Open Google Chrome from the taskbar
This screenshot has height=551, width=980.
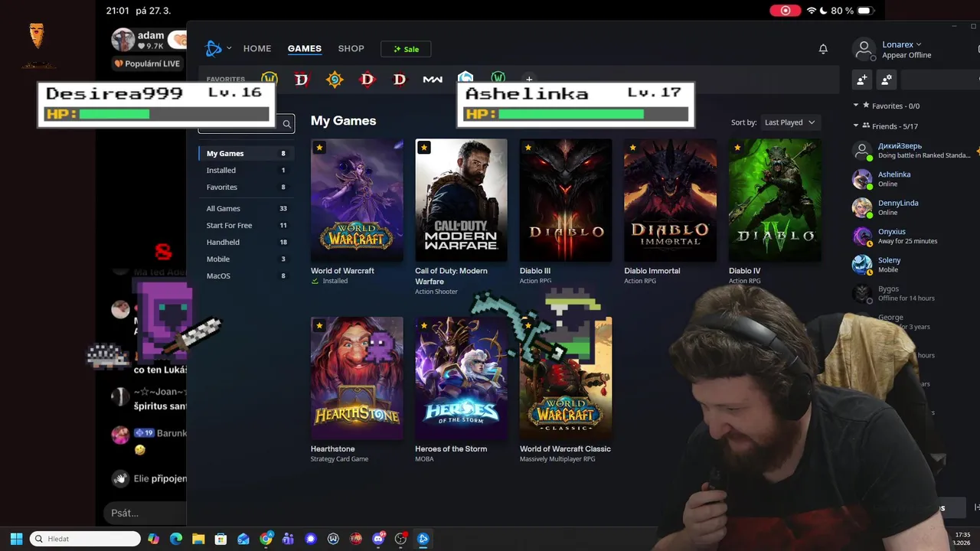tap(266, 539)
